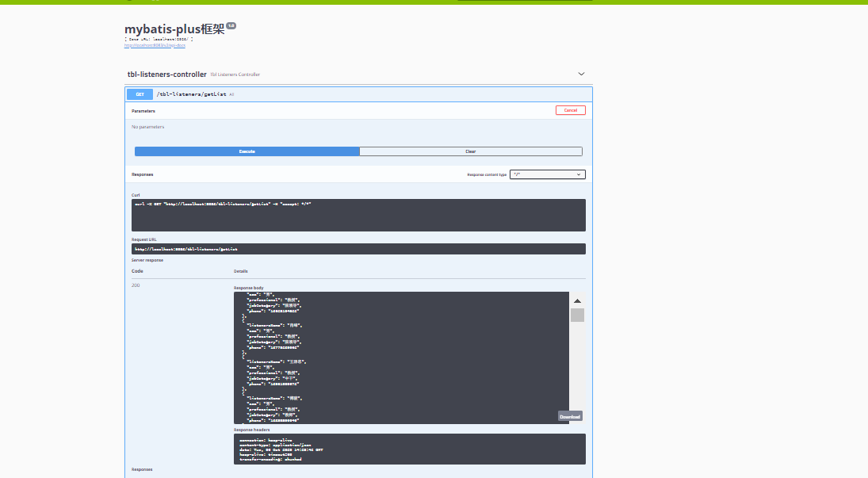Click the Download button in response body

pyautogui.click(x=570, y=416)
